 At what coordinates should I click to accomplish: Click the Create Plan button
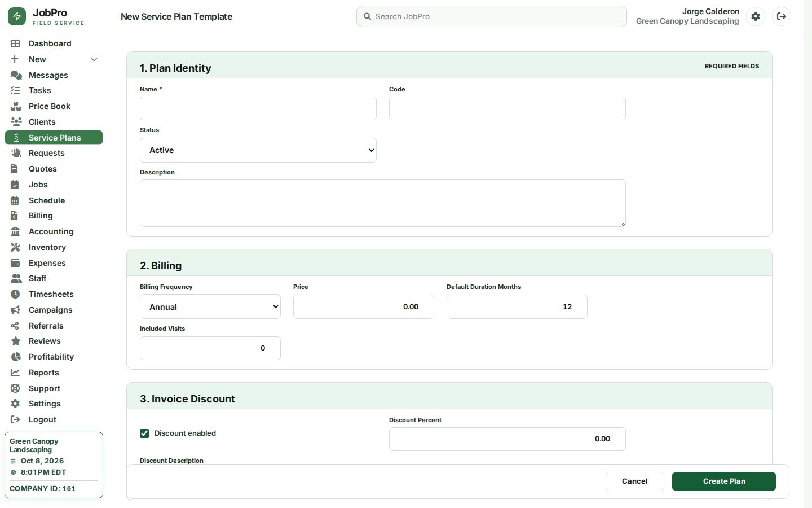(x=724, y=481)
